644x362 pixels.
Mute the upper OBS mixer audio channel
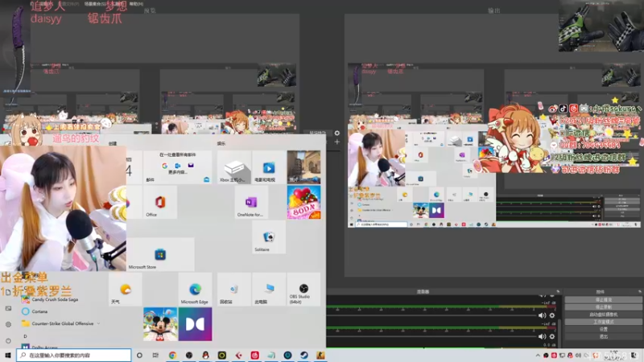click(x=542, y=315)
